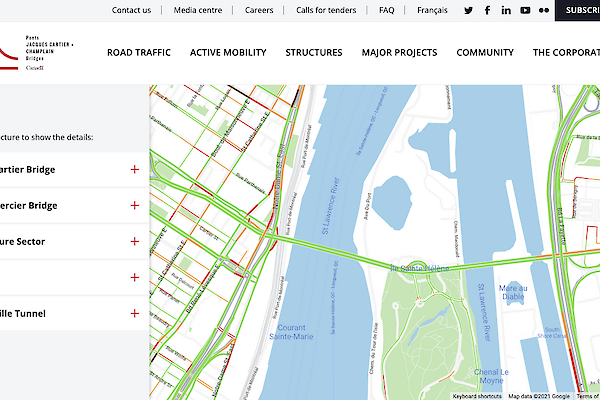Go to Calls for tenders
The image size is (600, 400).
[325, 10]
